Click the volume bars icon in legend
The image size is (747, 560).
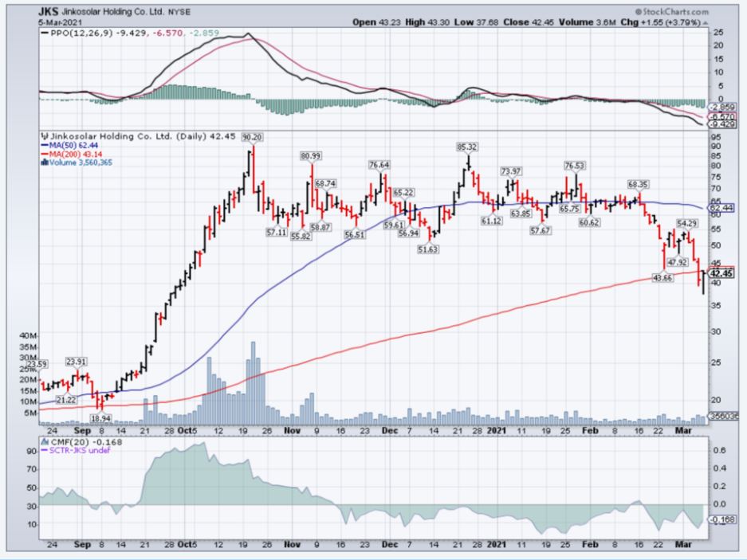(x=45, y=163)
